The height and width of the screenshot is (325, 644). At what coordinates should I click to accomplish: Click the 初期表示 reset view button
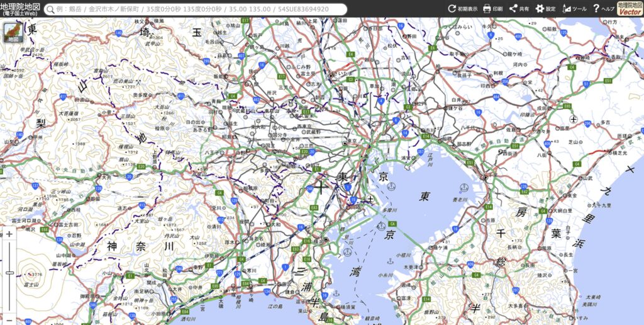click(462, 9)
